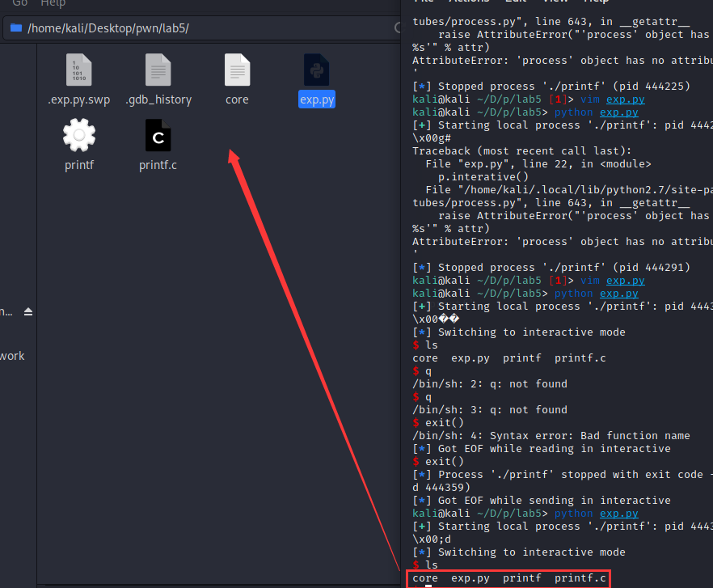Click the /home/kali/Desktop/pwn/lab5/ location field
Screen dimensions: 713x588
(x=202, y=28)
